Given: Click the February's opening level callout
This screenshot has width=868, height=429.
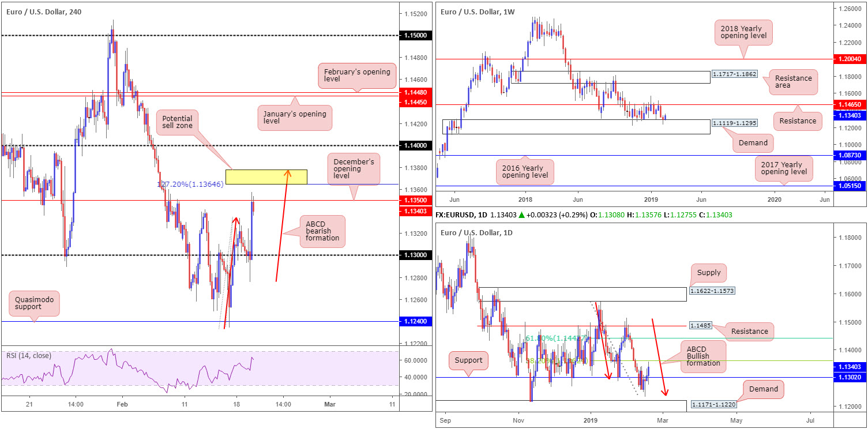Looking at the screenshot, I should pyautogui.click(x=357, y=76).
